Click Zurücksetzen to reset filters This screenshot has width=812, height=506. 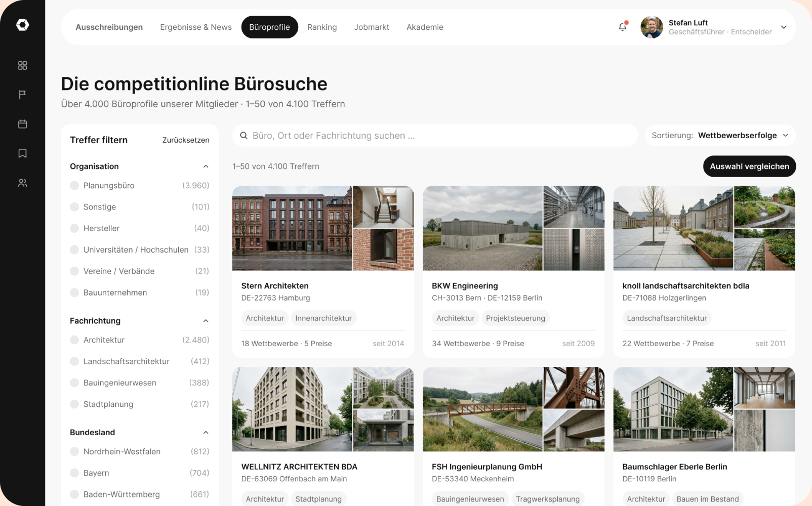click(186, 140)
